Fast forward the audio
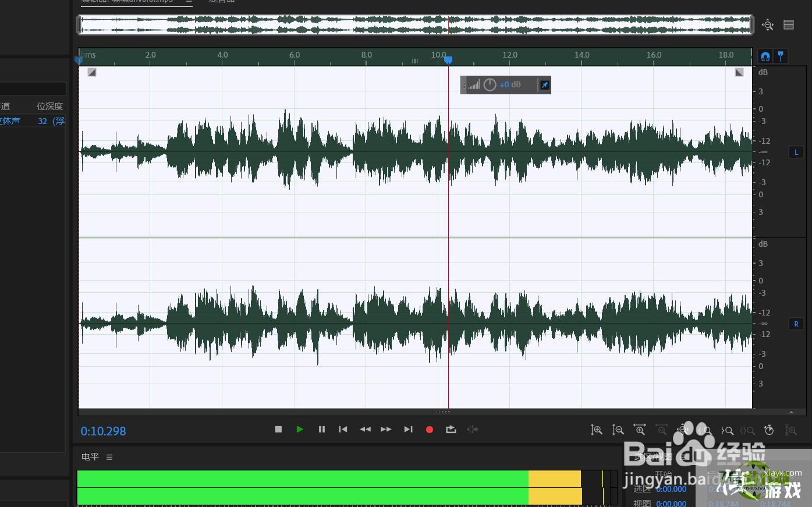Screen dimensions: 812x507 [x=386, y=430]
